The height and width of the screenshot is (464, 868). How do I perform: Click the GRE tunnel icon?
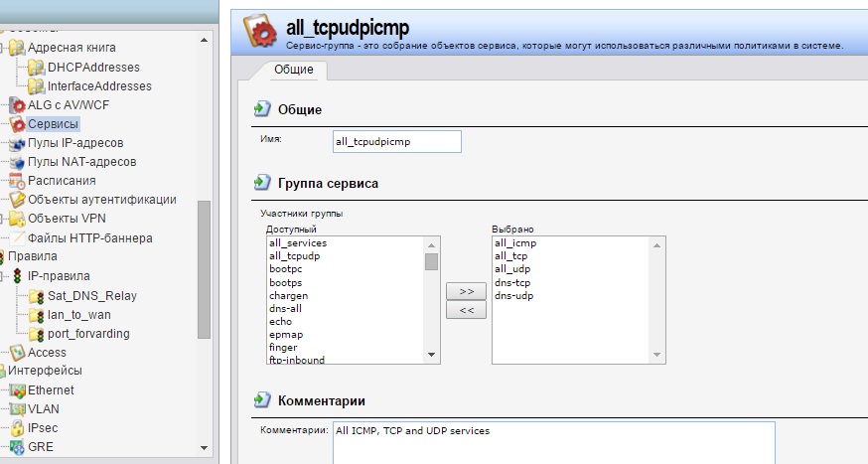17,447
